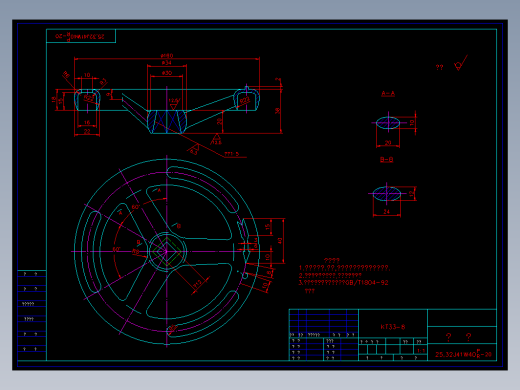
Task: Select the 24 width dimension under B-B
Action: [387, 212]
